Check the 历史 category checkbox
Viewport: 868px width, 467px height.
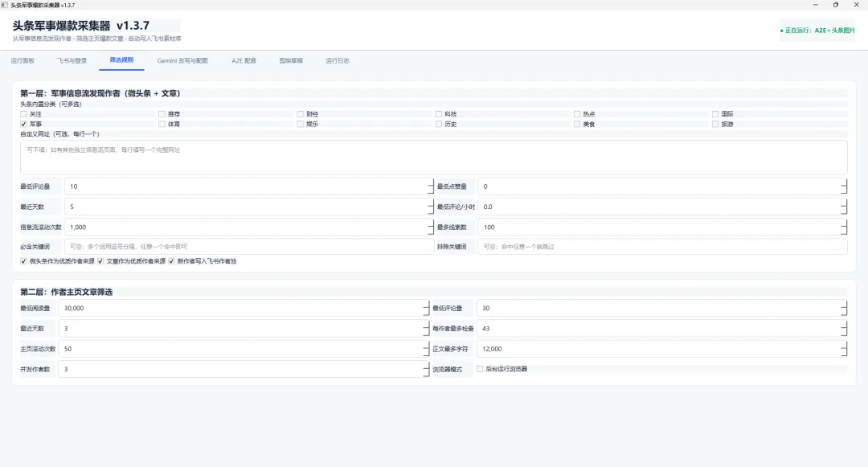tap(439, 124)
